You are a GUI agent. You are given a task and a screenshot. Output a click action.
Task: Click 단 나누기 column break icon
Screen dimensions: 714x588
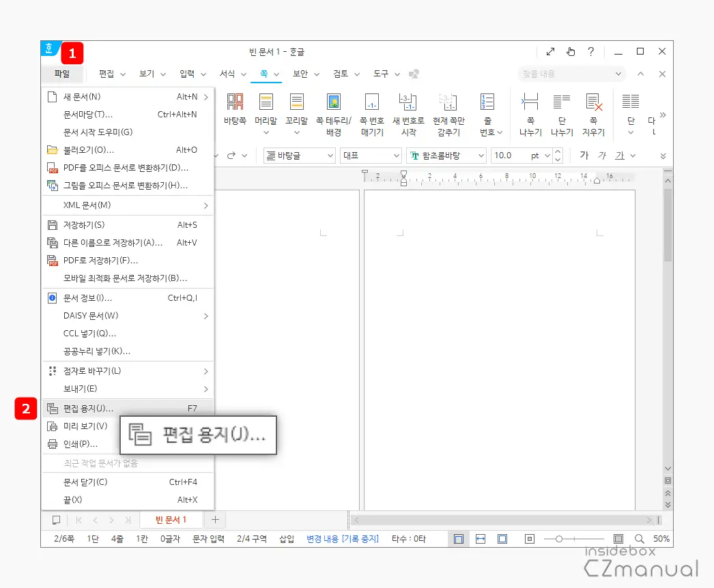(x=562, y=102)
